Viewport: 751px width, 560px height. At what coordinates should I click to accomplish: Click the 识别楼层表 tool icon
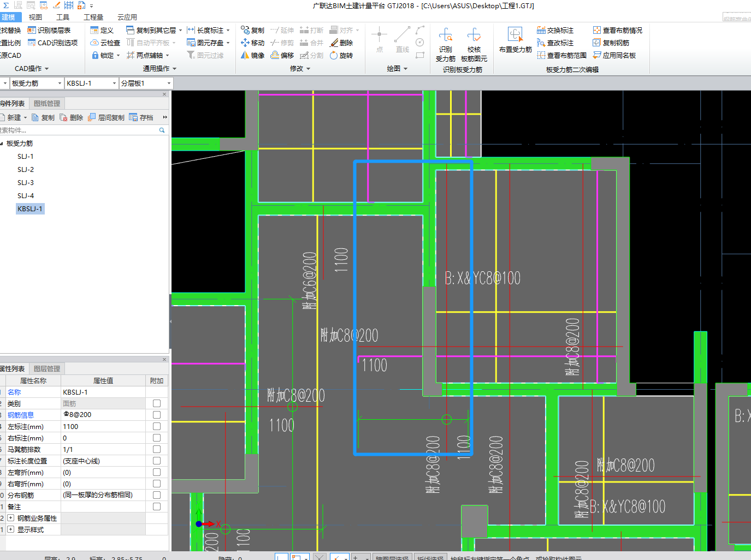click(x=32, y=31)
